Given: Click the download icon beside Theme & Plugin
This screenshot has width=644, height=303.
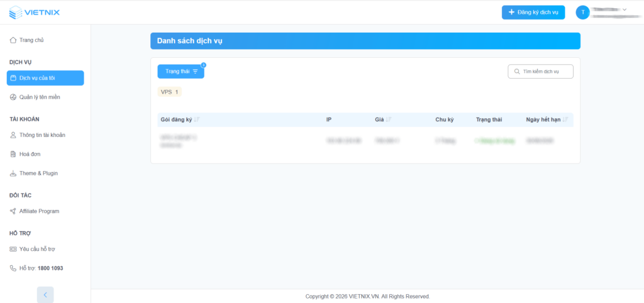Looking at the screenshot, I should [13, 174].
